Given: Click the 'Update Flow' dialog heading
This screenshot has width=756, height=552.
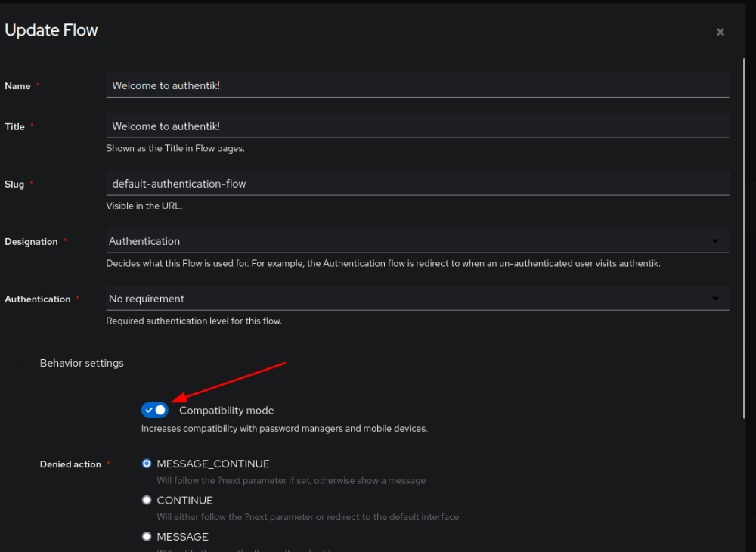Looking at the screenshot, I should click(x=51, y=31).
